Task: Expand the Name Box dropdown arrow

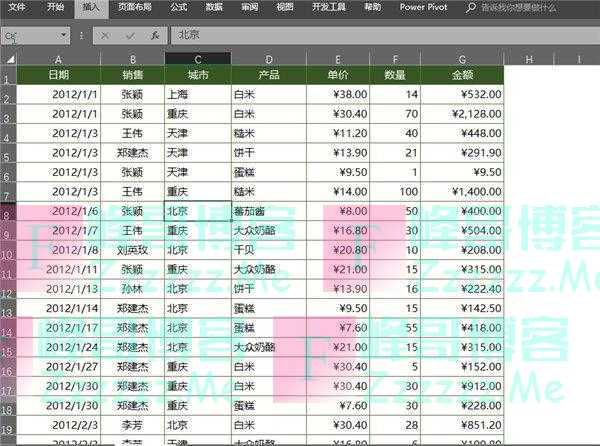Action: coord(66,35)
